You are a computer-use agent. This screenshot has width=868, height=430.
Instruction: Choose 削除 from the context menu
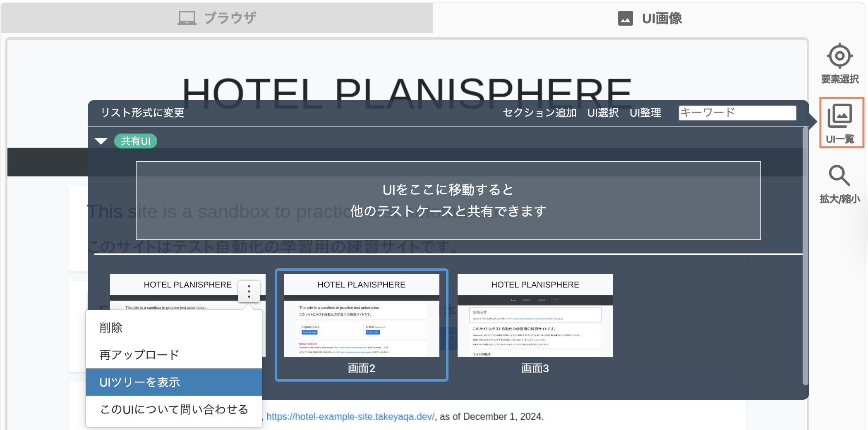click(x=174, y=327)
